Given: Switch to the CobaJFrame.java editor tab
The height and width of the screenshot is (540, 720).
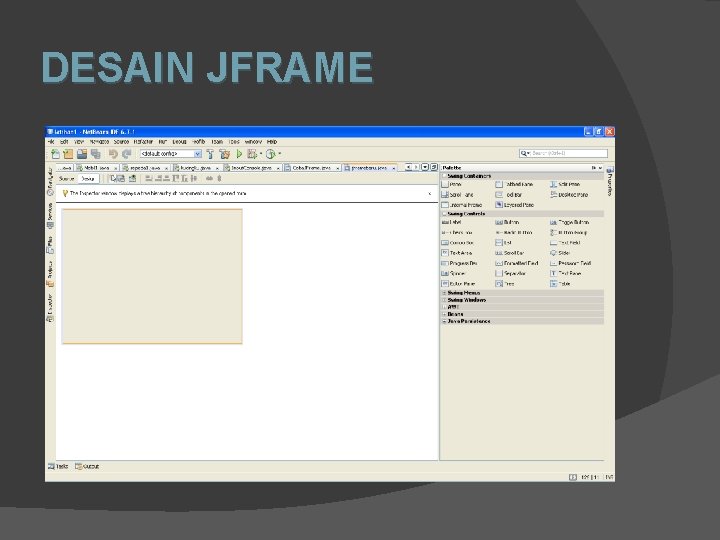Looking at the screenshot, I should (312, 168).
